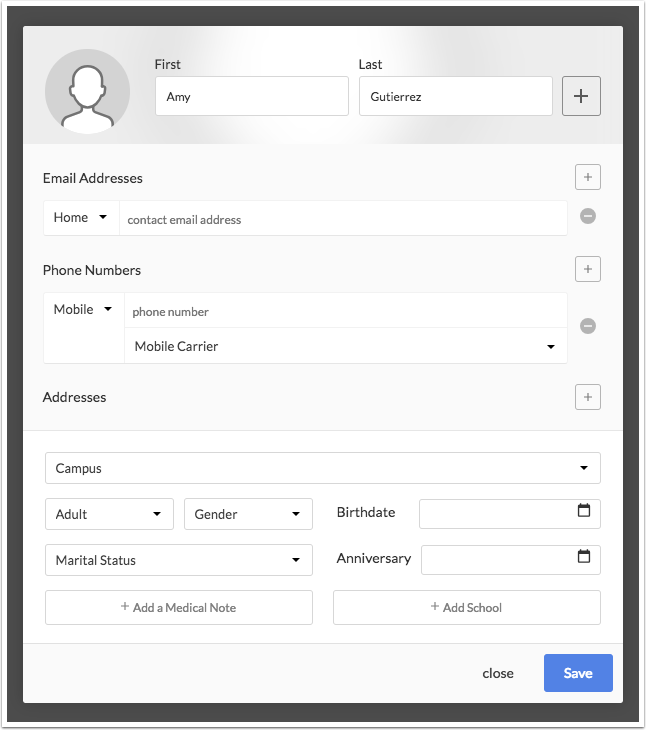Click the Email Addresses heading
The image size is (646, 730).
pos(93,178)
